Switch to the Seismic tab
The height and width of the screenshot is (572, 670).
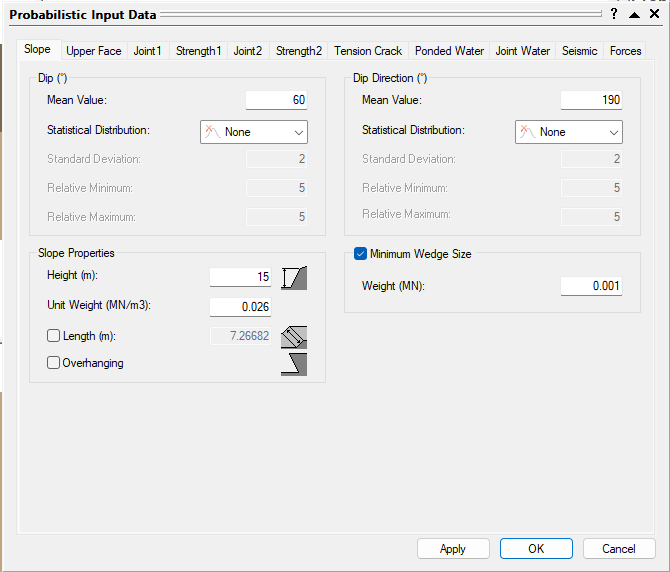click(579, 51)
